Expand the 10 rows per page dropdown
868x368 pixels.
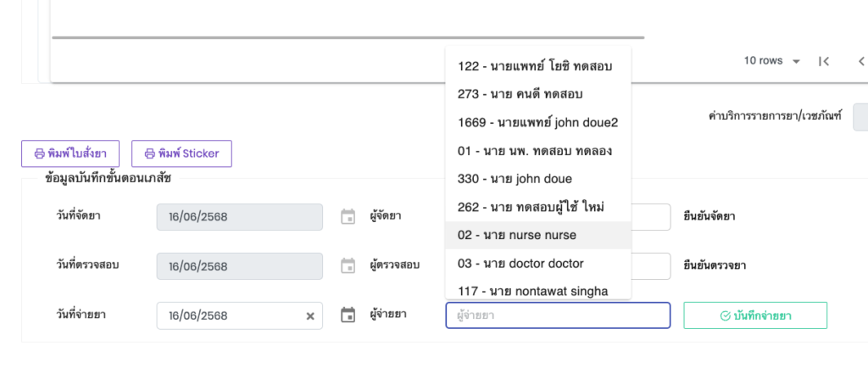pos(772,61)
